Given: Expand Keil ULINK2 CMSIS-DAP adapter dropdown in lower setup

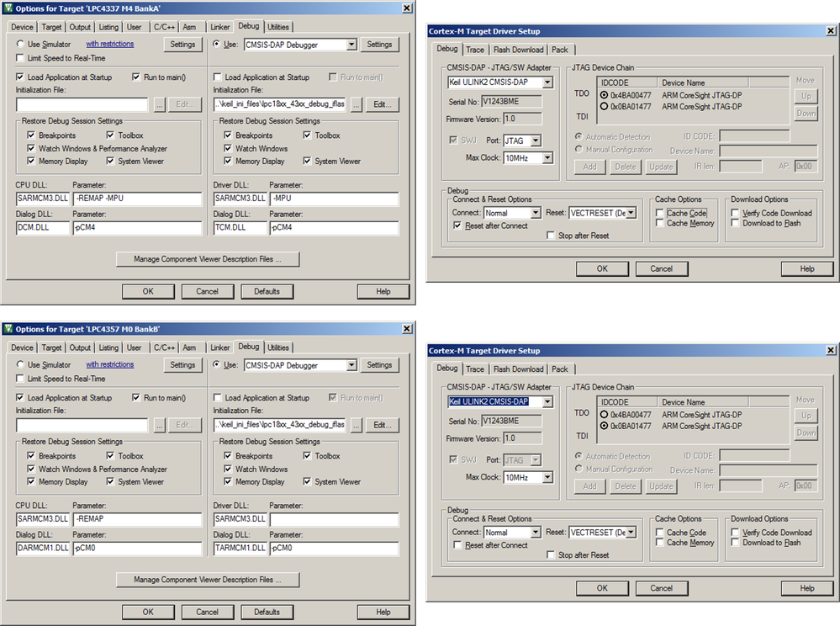Looking at the screenshot, I should (547, 401).
